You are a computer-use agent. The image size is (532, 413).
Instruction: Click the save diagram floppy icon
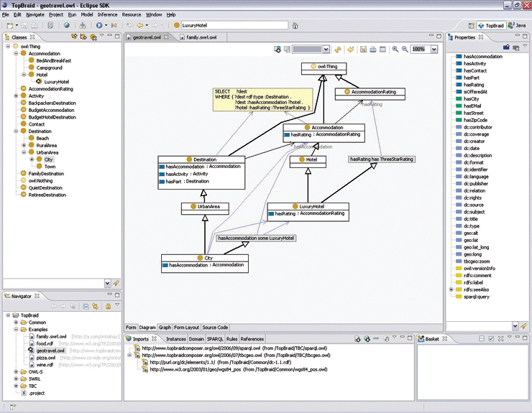coord(363,49)
